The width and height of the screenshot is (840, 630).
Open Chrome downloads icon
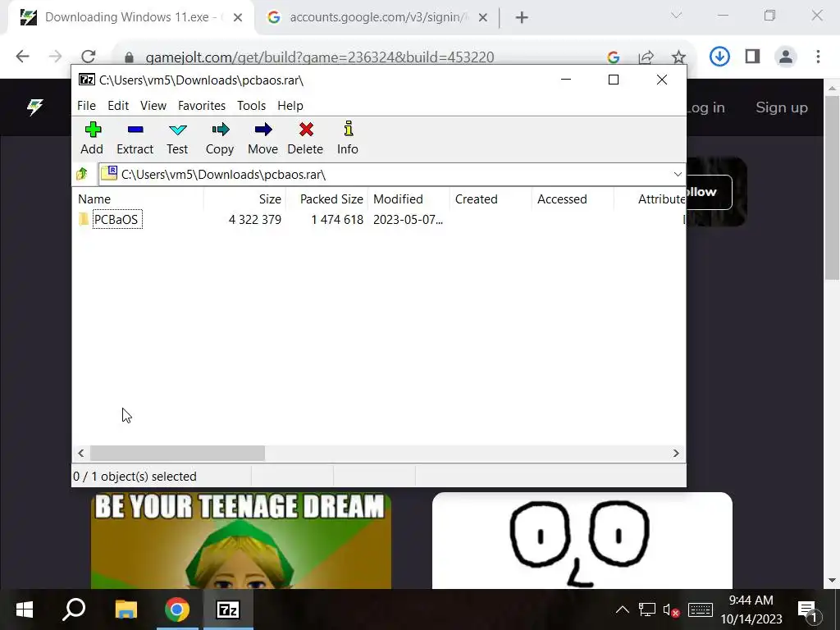coord(719,57)
